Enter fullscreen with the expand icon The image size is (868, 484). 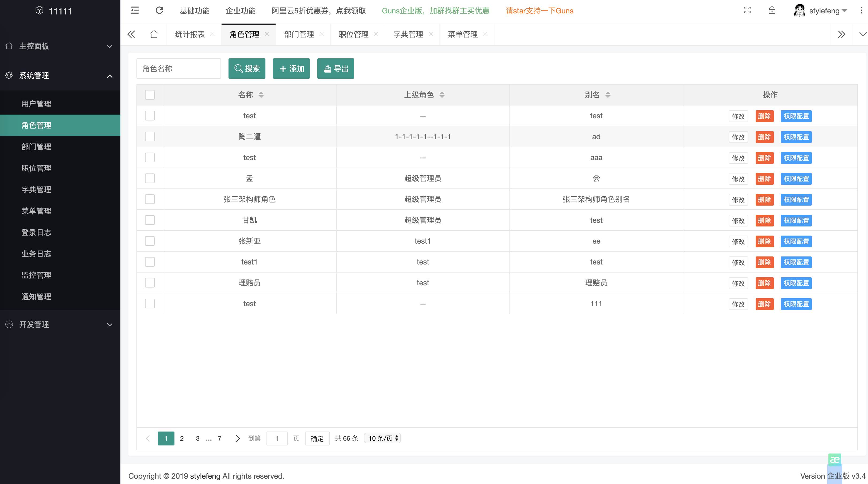pyautogui.click(x=747, y=10)
